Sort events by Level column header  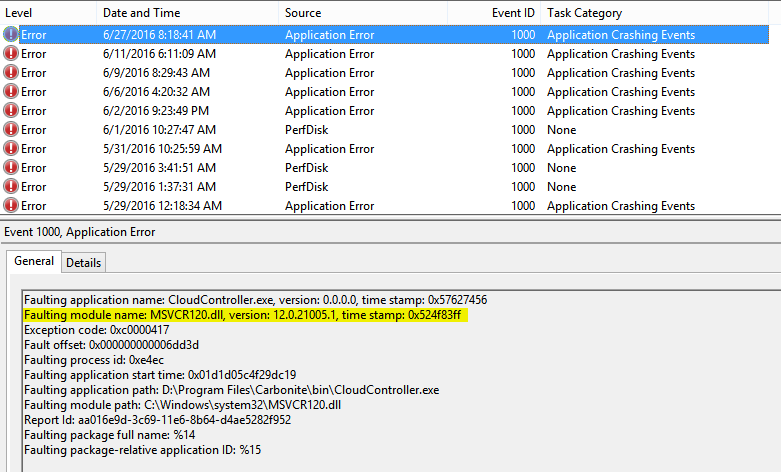pos(20,13)
